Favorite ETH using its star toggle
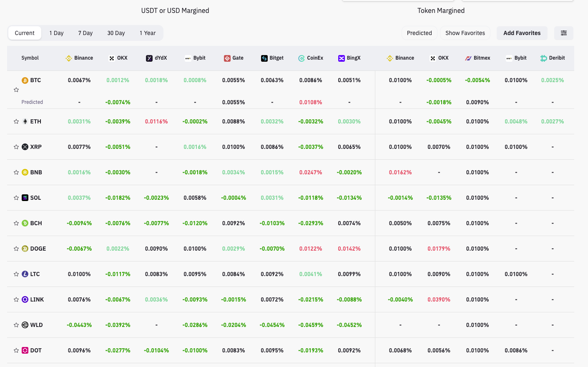 (16, 121)
